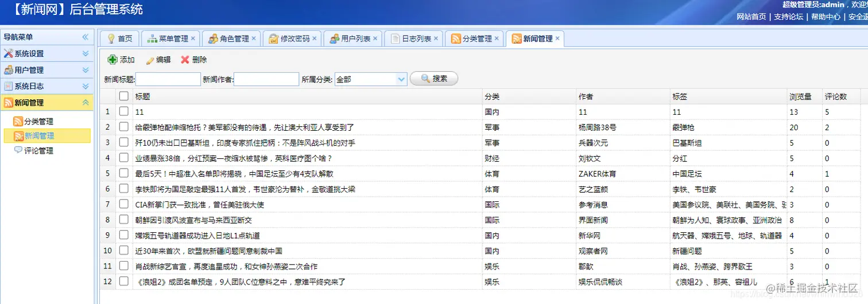Collapse the 新闻管理 accordion arrow

point(86,103)
